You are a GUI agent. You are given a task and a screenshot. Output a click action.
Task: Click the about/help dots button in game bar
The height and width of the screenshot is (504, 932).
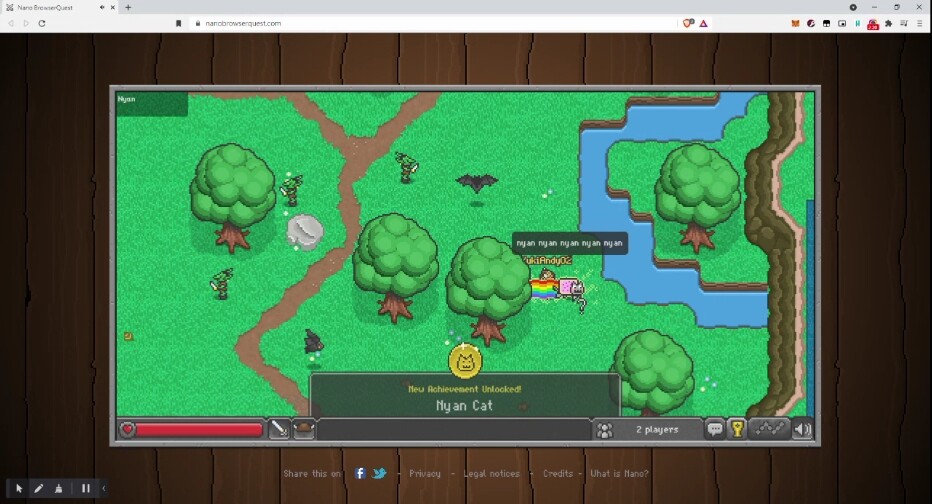pyautogui.click(x=769, y=429)
